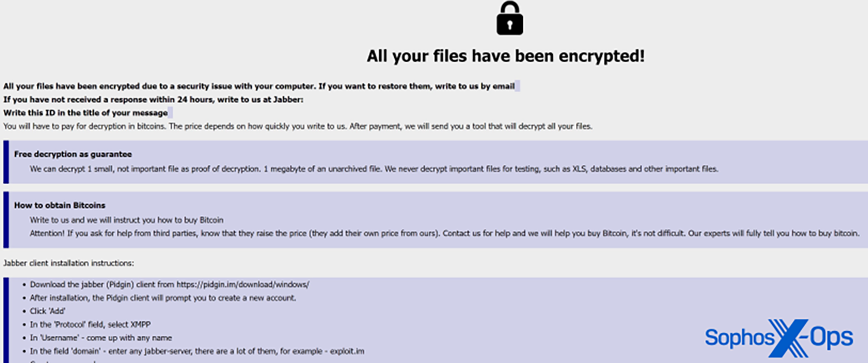Click the highlighted blank after 'title of your message'
The image size is (868, 363).
coord(171,113)
